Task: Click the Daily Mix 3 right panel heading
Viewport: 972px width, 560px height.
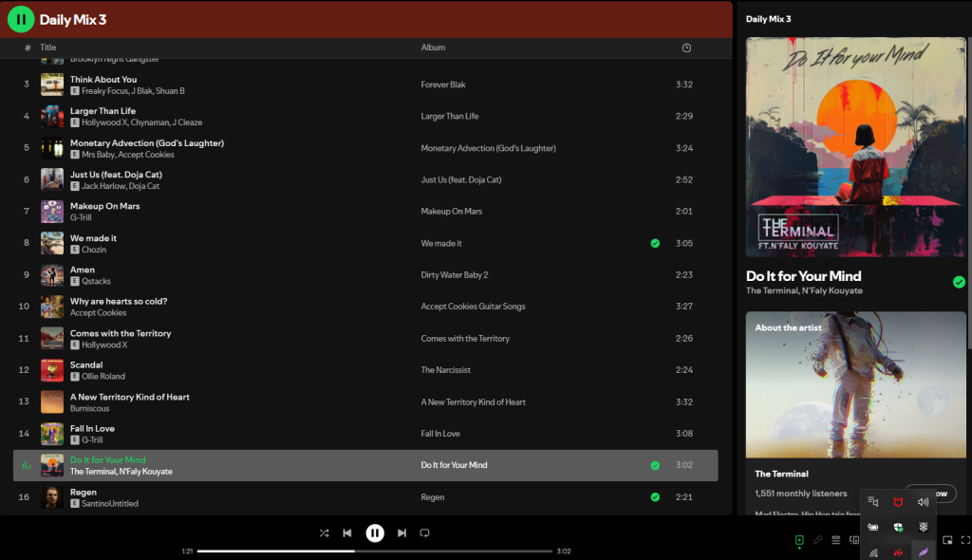Action: click(x=768, y=19)
